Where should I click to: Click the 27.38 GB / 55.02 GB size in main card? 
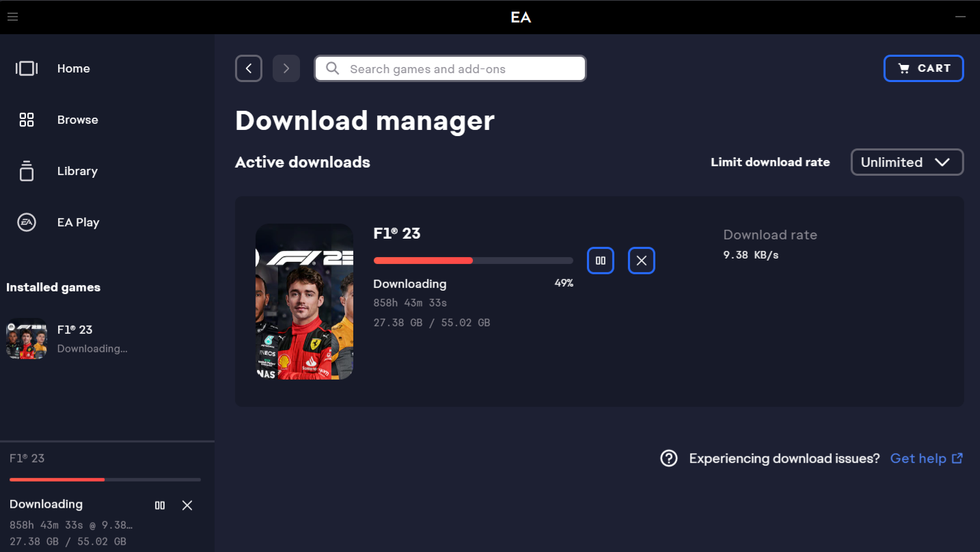(x=432, y=323)
